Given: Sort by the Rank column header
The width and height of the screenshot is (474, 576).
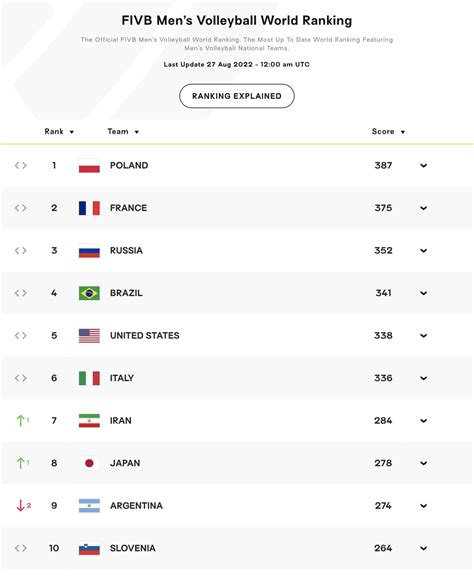Looking at the screenshot, I should pos(59,132).
